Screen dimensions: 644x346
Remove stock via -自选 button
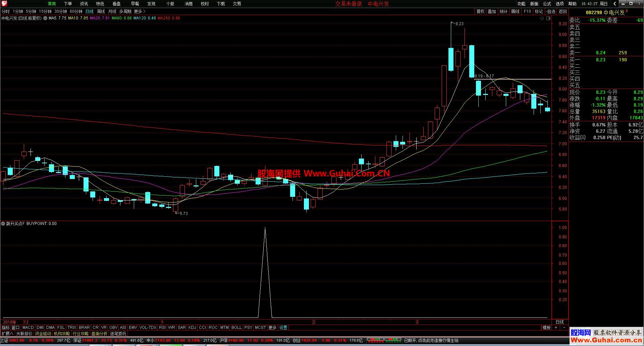[551, 11]
